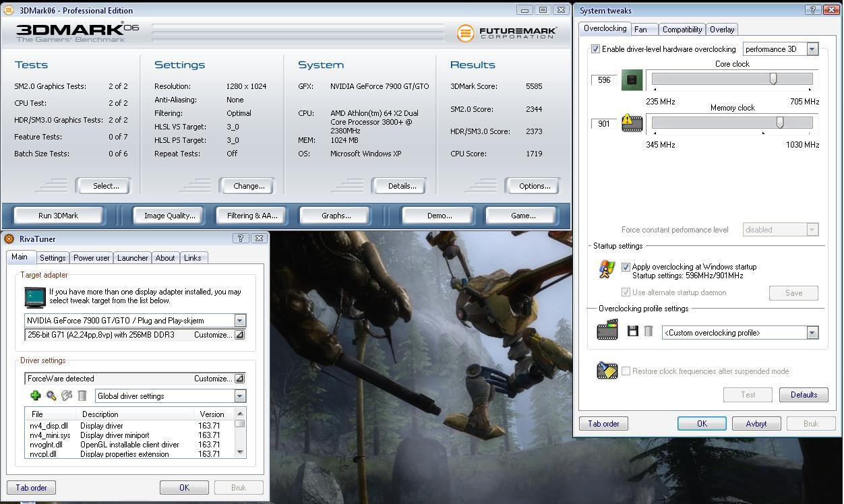844x504 pixels.
Task: Click the core clock value field 596
Action: click(605, 80)
